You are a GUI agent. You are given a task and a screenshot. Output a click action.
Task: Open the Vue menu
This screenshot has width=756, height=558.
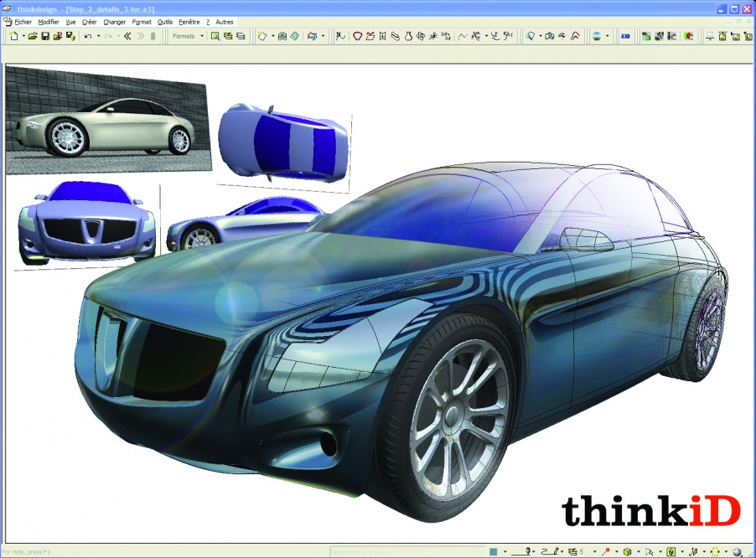coord(70,22)
